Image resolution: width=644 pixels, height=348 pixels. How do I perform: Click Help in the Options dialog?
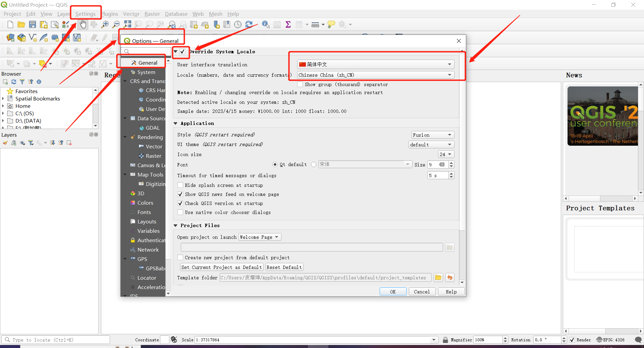[x=451, y=292]
